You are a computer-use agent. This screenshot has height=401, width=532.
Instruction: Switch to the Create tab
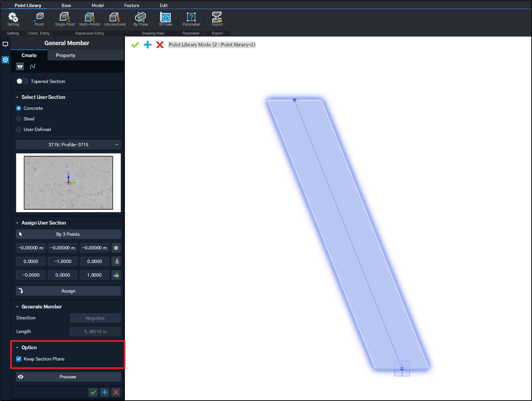click(29, 55)
